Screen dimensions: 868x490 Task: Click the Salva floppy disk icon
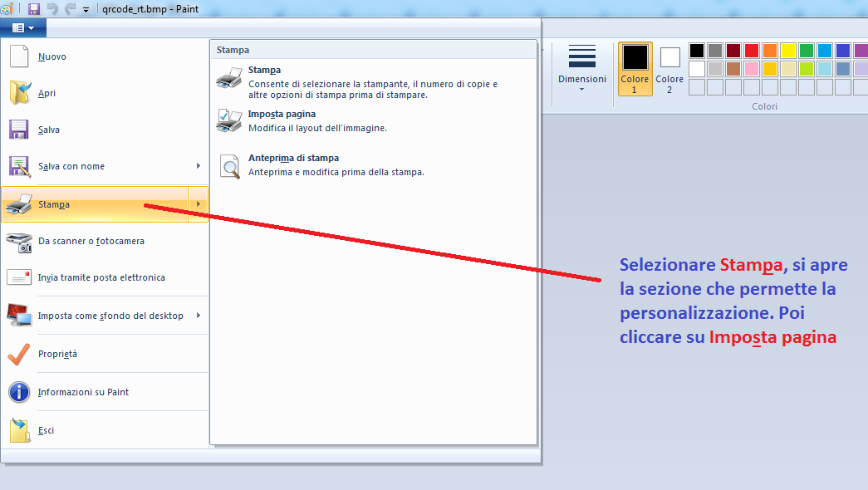[x=19, y=130]
